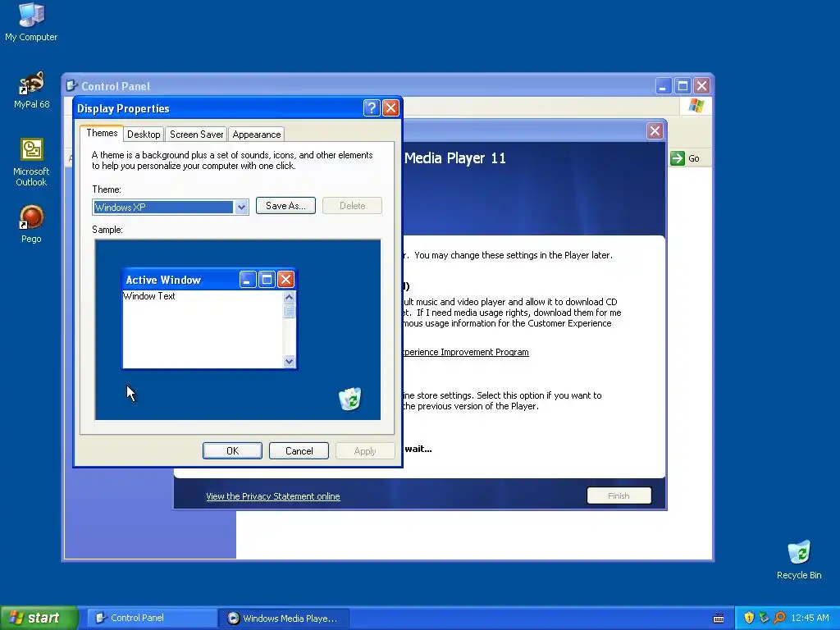The width and height of the screenshot is (840, 630).
Task: Confirm with the OK button
Action: 232,451
